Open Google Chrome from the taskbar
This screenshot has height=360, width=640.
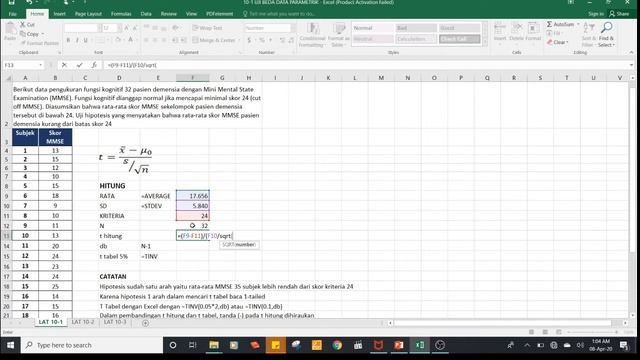click(337, 345)
